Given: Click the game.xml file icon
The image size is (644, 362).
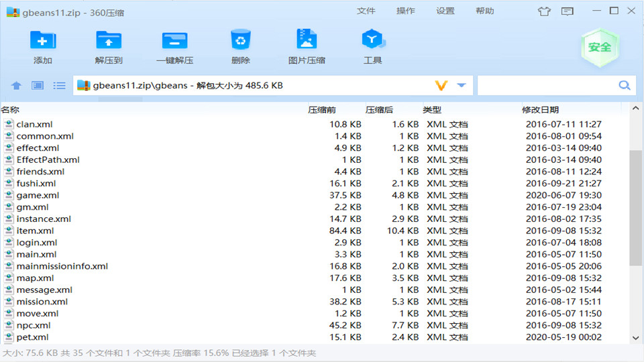Looking at the screenshot, I should [x=9, y=195].
